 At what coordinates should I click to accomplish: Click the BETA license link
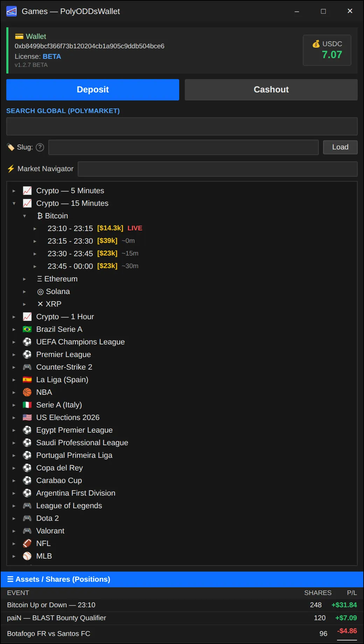[x=52, y=56]
